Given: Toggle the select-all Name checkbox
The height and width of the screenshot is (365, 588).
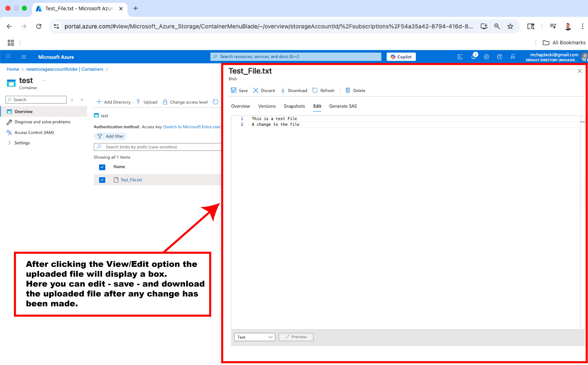Looking at the screenshot, I should click(x=102, y=167).
